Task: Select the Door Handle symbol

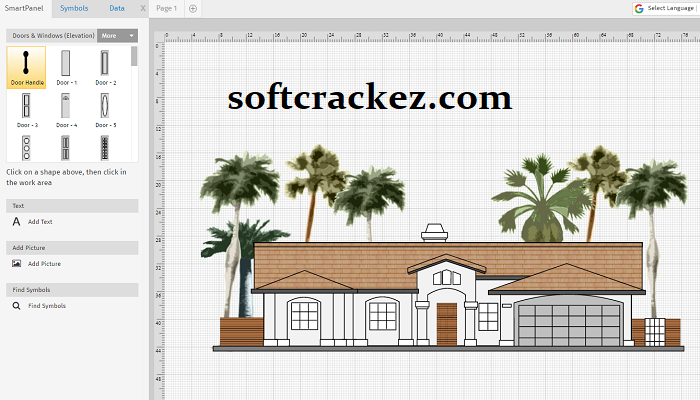Action: (26, 67)
